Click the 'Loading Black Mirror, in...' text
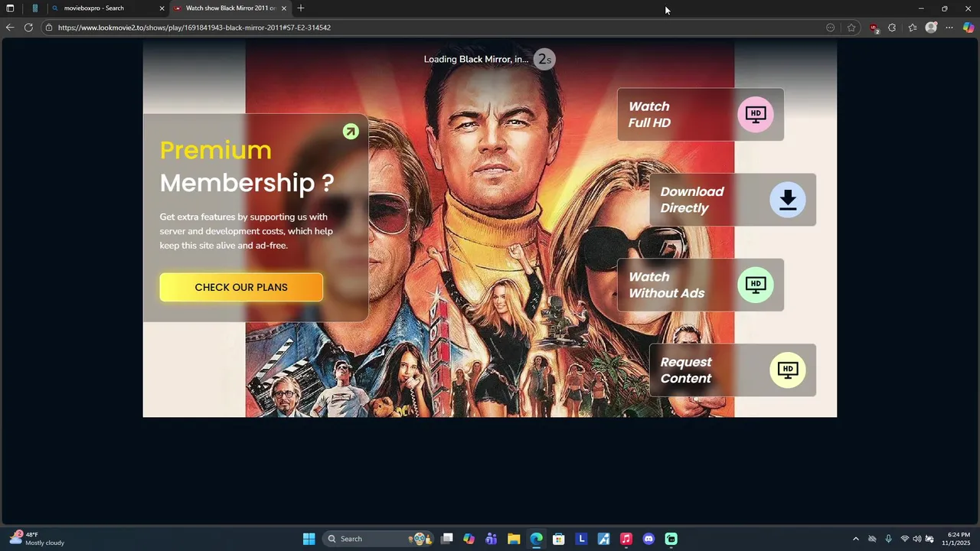This screenshot has width=980, height=551. (x=476, y=59)
